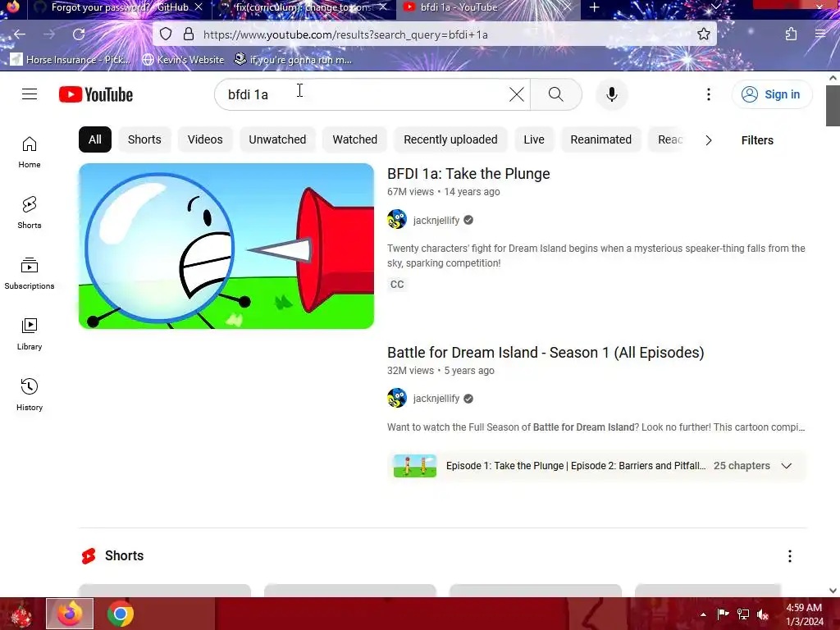The width and height of the screenshot is (840, 630).
Task: Open the list all tabs dropdown
Action: (x=715, y=7)
